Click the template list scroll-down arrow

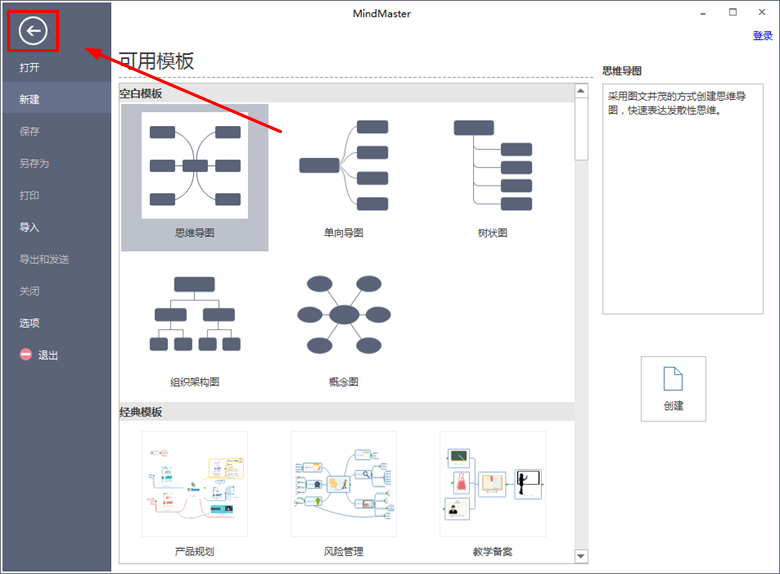pos(581,556)
